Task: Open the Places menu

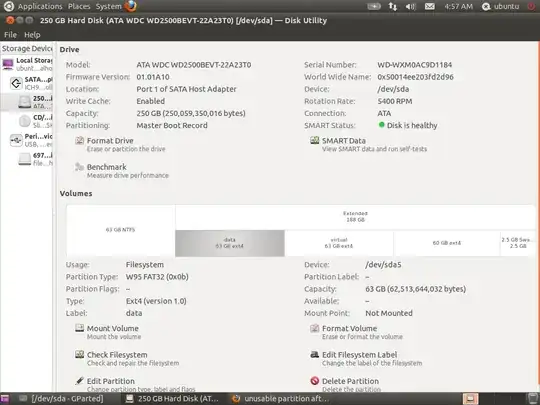Action: click(79, 6)
